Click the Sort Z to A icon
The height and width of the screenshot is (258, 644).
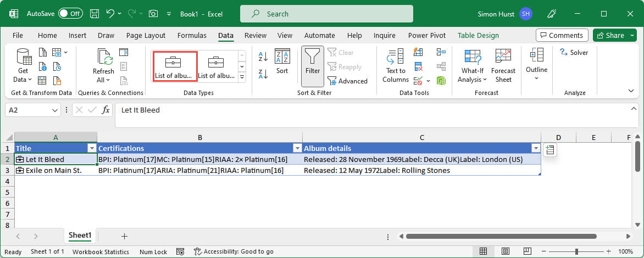(x=263, y=74)
